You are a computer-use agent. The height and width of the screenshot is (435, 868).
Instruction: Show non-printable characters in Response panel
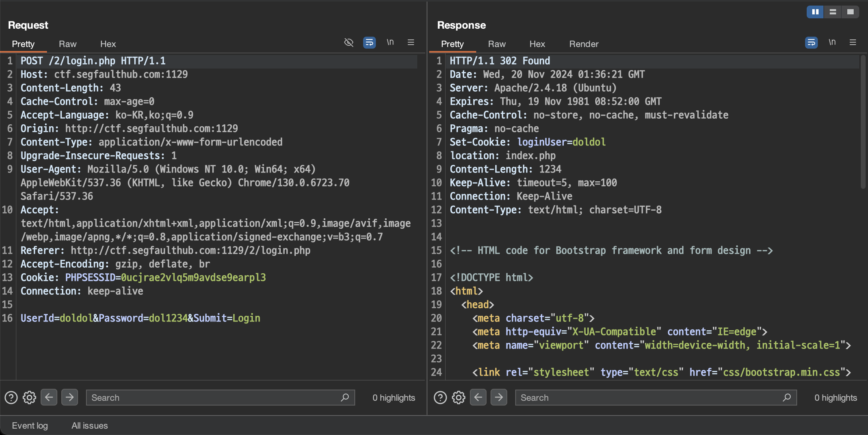point(832,42)
